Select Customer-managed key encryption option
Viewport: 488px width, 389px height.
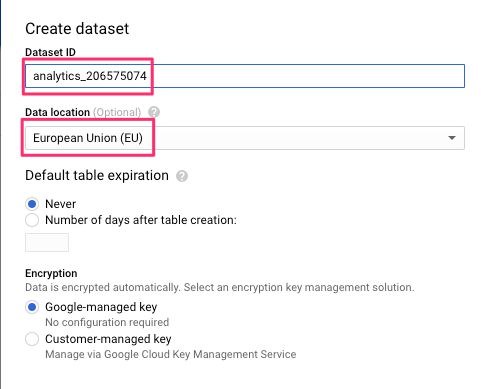tap(32, 339)
